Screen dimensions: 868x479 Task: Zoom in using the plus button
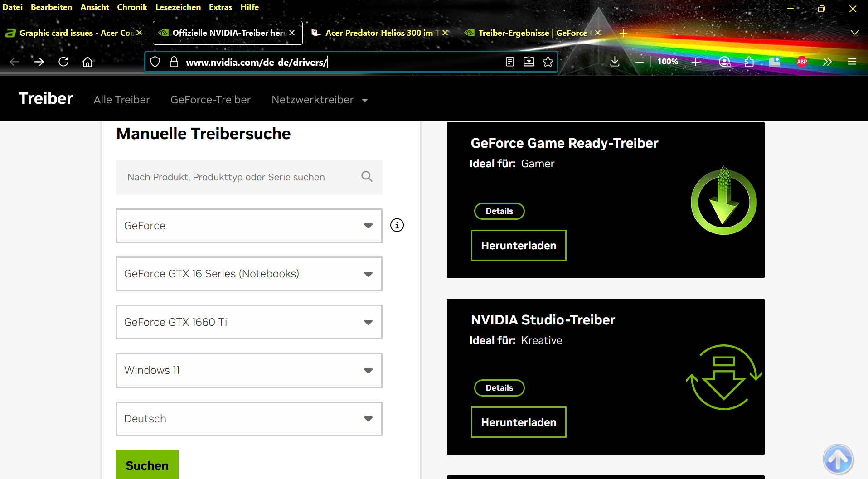(x=696, y=62)
